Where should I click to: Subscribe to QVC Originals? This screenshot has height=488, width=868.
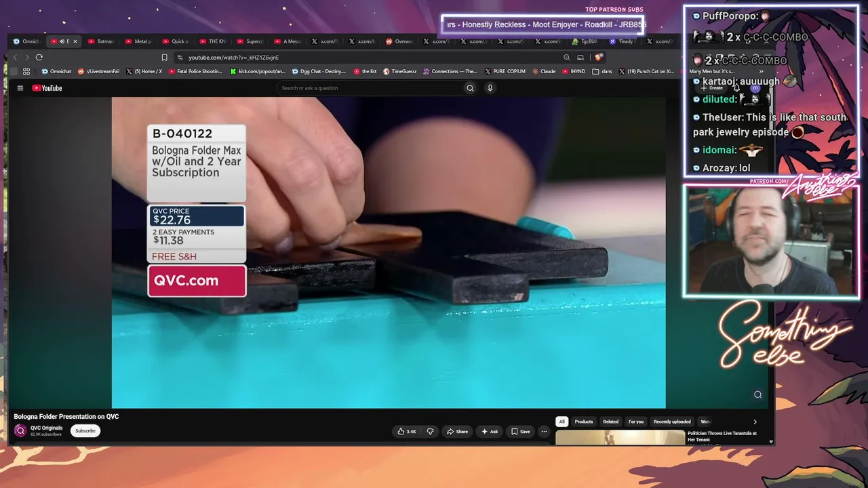85,431
